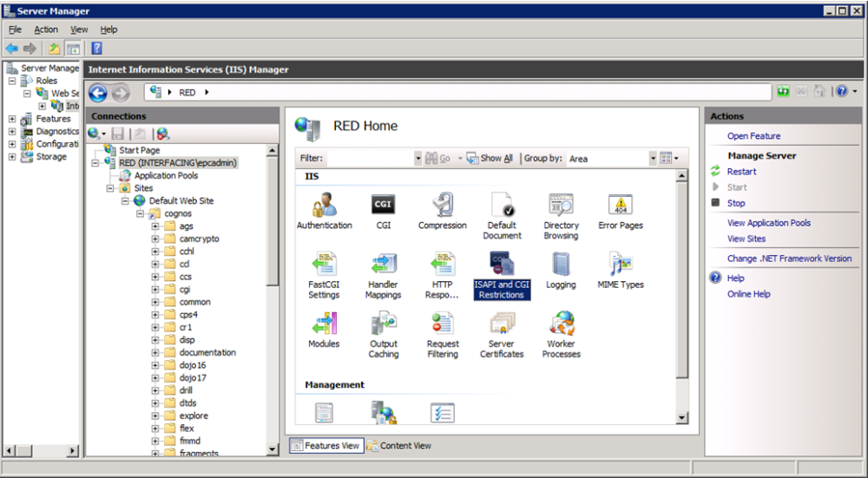The height and width of the screenshot is (478, 868).
Task: Click Stop under Manage Server
Action: 736,203
